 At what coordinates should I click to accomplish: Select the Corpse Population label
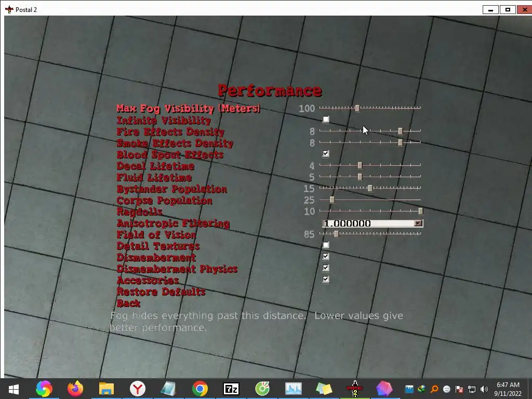165,201
